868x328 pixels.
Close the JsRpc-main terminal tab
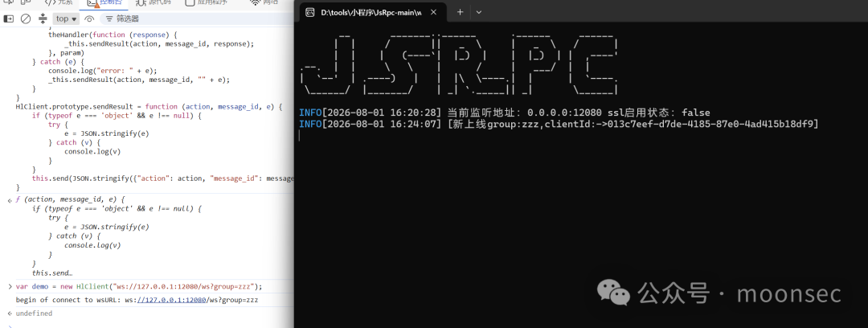tap(433, 11)
